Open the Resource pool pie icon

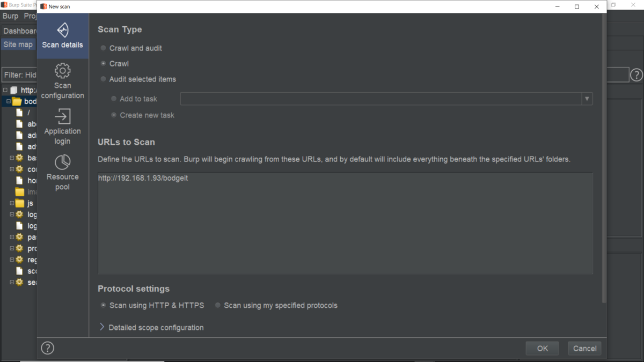click(x=63, y=162)
